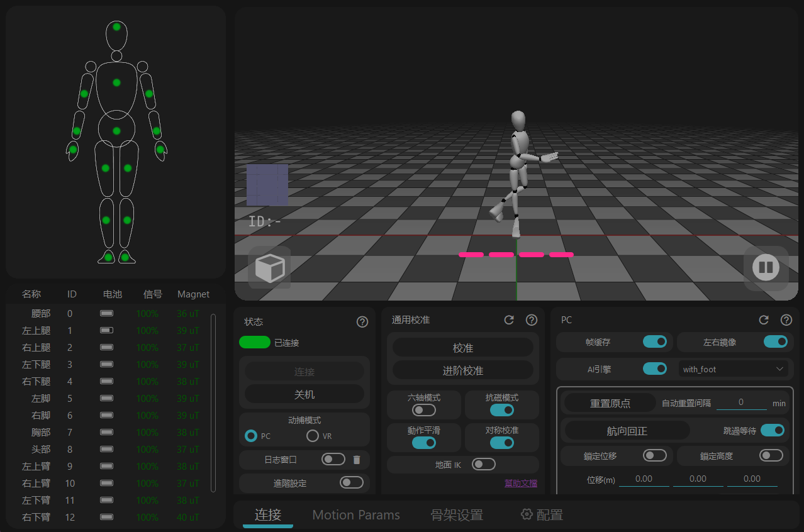The height and width of the screenshot is (532, 804).
Task: Click the battery icon in the 右下臂 row
Action: click(106, 517)
